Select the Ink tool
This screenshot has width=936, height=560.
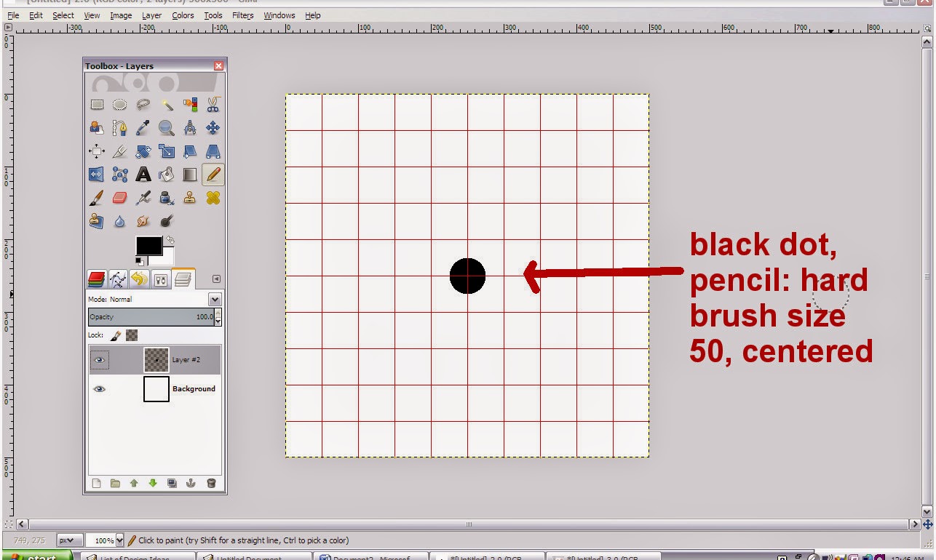point(167,198)
